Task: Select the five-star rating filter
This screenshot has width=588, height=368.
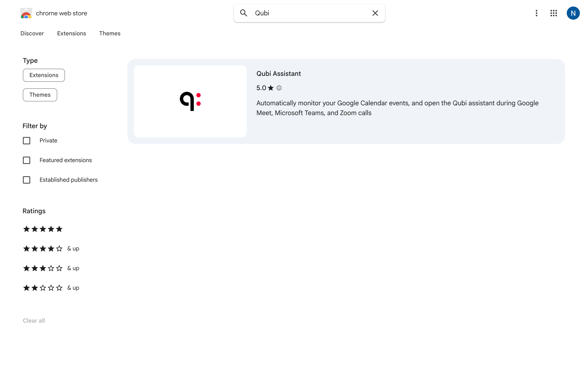Action: [x=43, y=229]
